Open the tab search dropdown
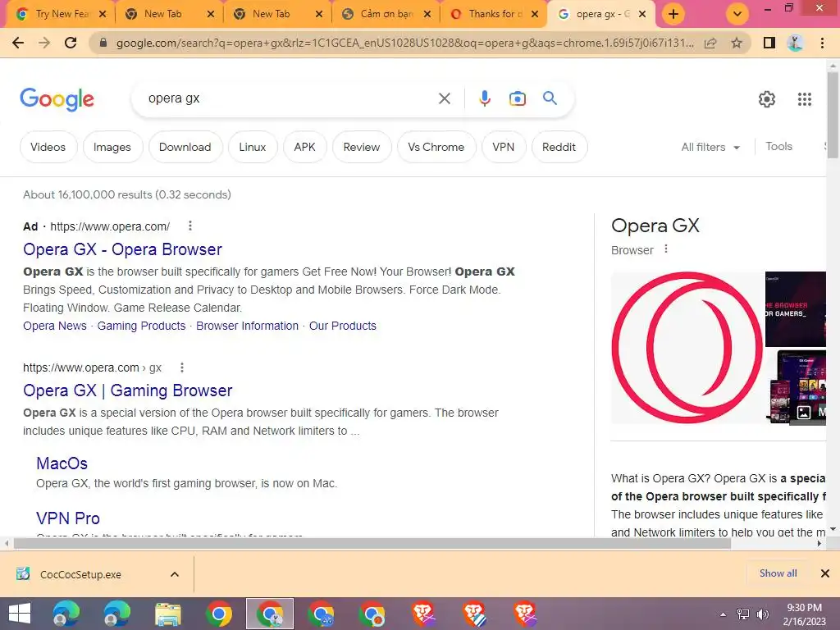 [x=737, y=14]
